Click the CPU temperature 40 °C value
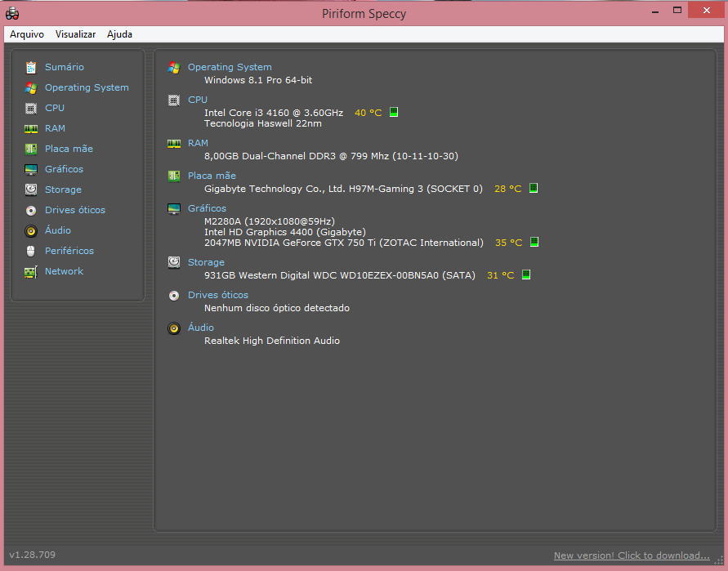The image size is (728, 571). tap(368, 113)
